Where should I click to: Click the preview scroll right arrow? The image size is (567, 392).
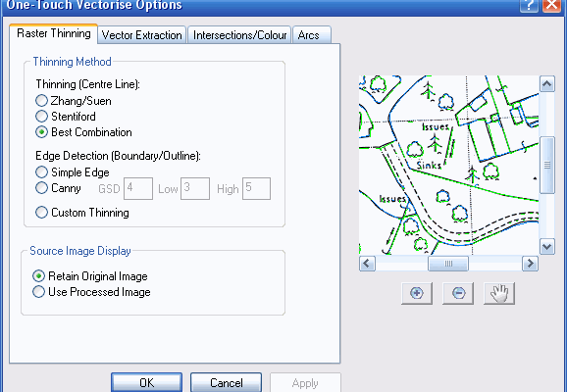(530, 264)
